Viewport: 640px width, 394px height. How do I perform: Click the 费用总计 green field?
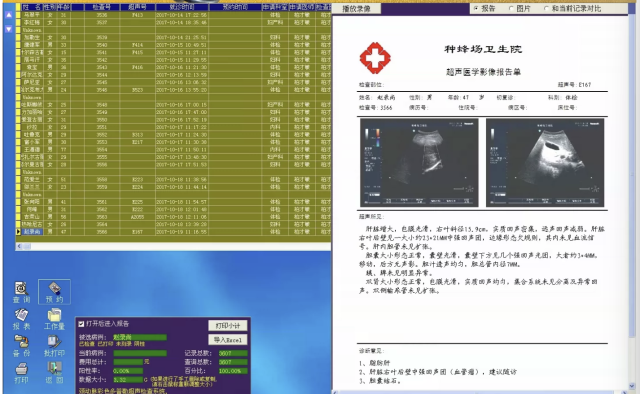tap(128, 362)
